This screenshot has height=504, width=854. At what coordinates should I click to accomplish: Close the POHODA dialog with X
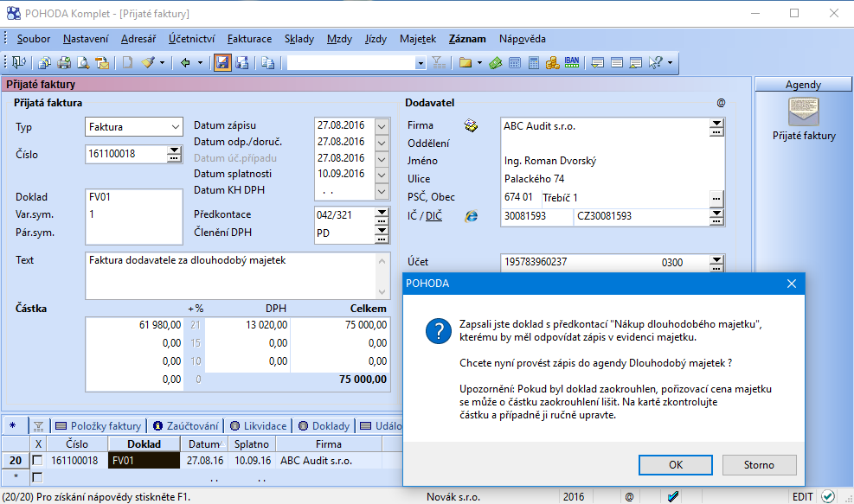coord(792,284)
